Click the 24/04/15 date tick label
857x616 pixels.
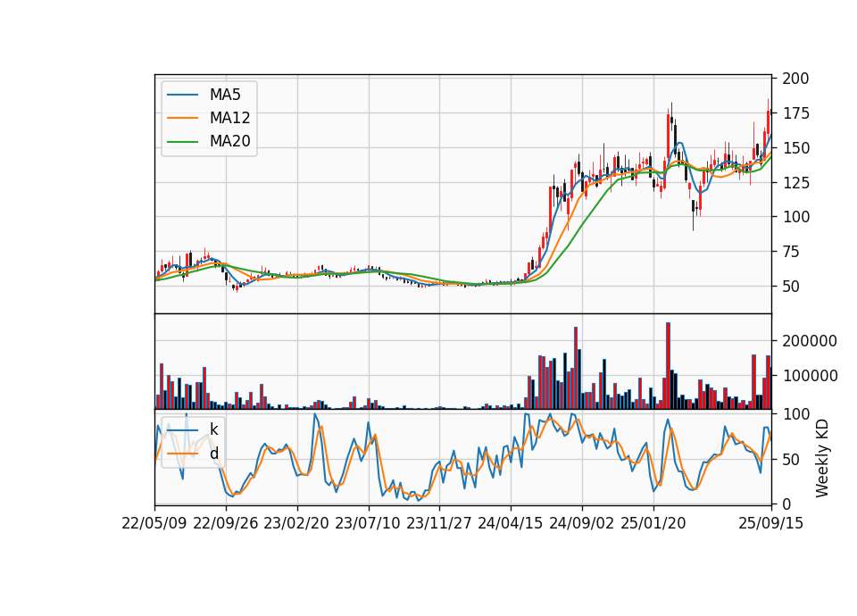tap(510, 523)
